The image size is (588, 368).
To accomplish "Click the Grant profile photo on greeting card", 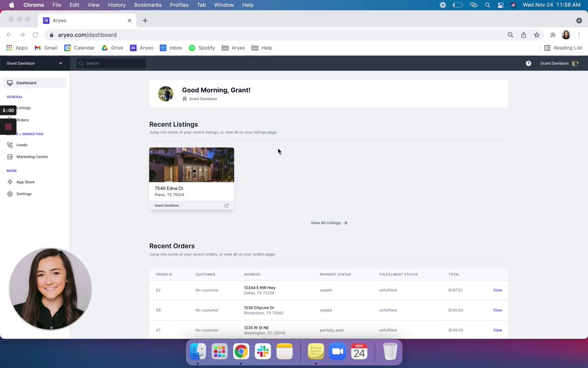I will pyautogui.click(x=165, y=94).
